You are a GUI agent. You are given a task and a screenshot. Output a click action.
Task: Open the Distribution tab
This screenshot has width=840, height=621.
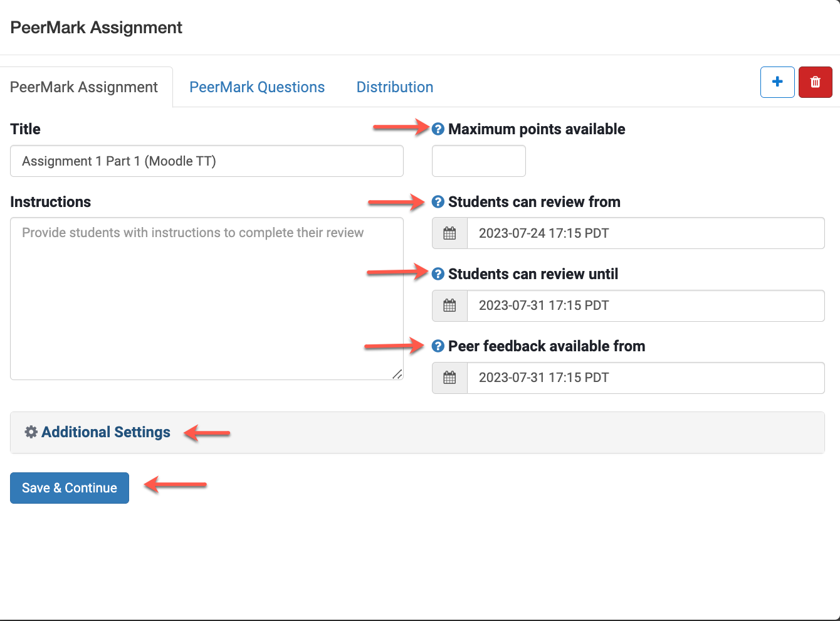pyautogui.click(x=395, y=87)
